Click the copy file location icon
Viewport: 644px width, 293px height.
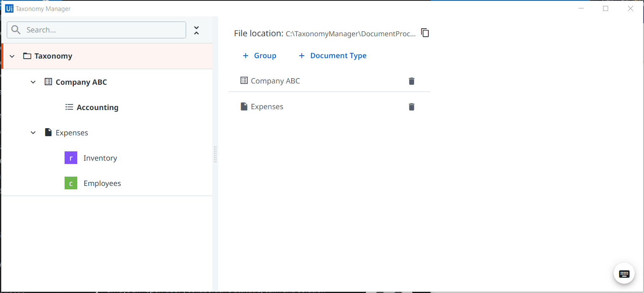(x=425, y=33)
